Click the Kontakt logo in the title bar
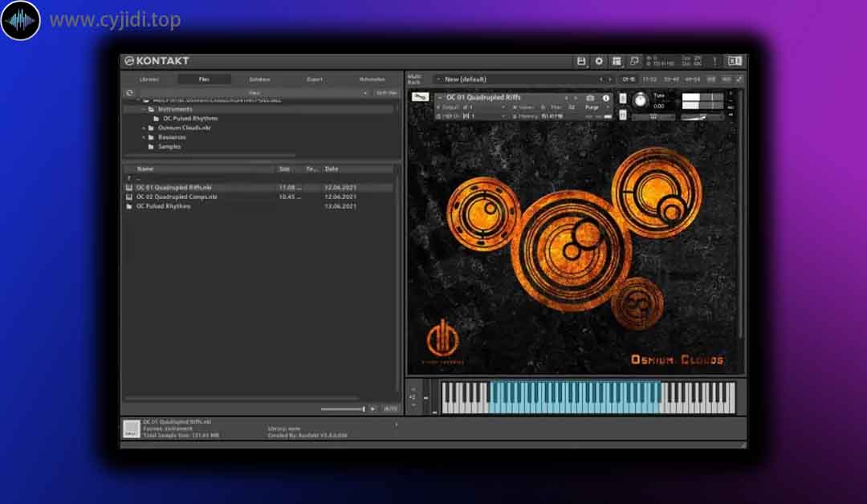Image resolution: width=867 pixels, height=504 pixels. click(157, 61)
